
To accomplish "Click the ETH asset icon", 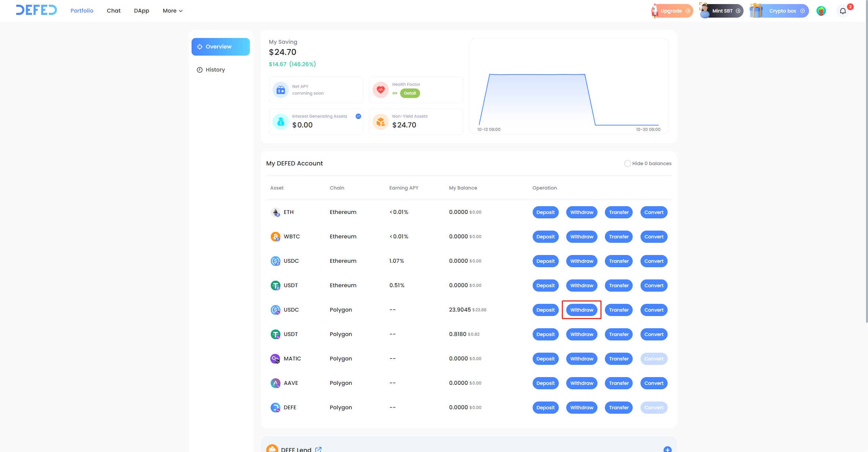I will click(275, 212).
